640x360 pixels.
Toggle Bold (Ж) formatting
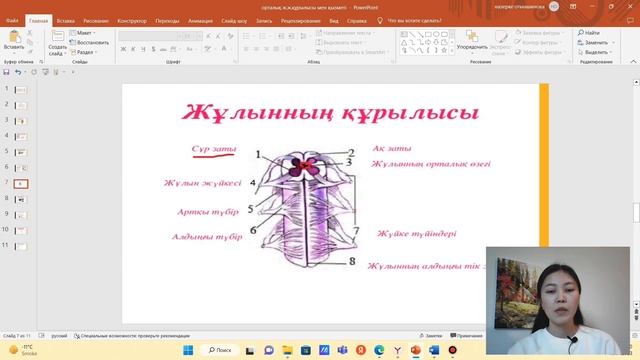(x=123, y=49)
